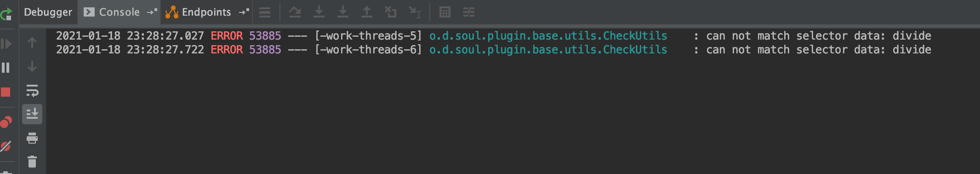Open the View Breakpoints red circles icon
980x174 pixels.
click(6, 122)
